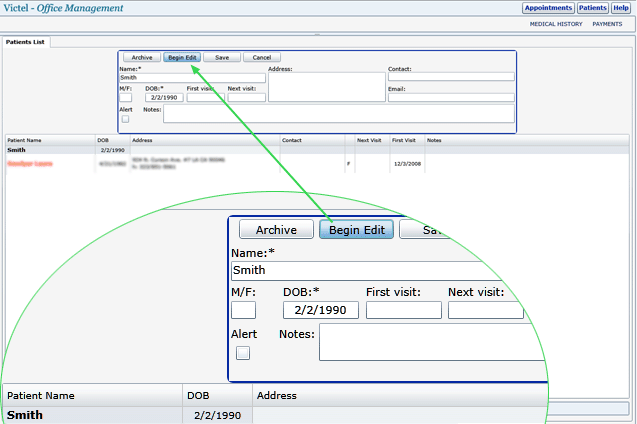Click the DOB column header

coord(113,140)
